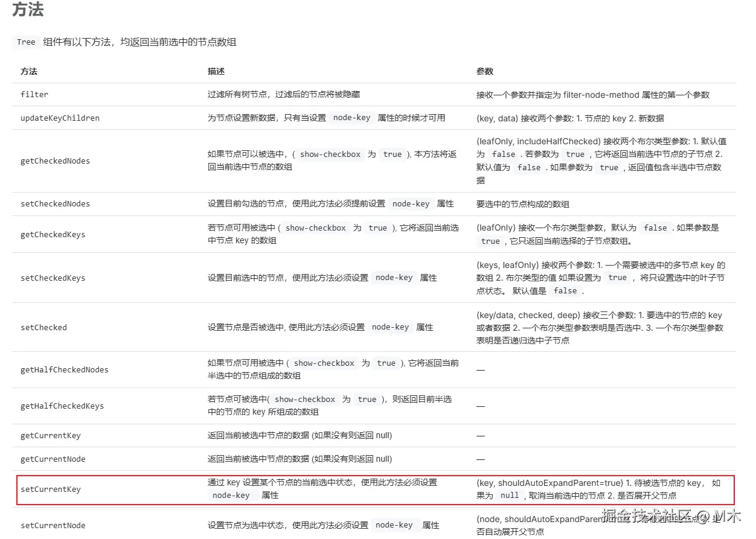Click the null tag in setCurrentKey parameters
This screenshot has height=539, width=756.
pos(510,495)
